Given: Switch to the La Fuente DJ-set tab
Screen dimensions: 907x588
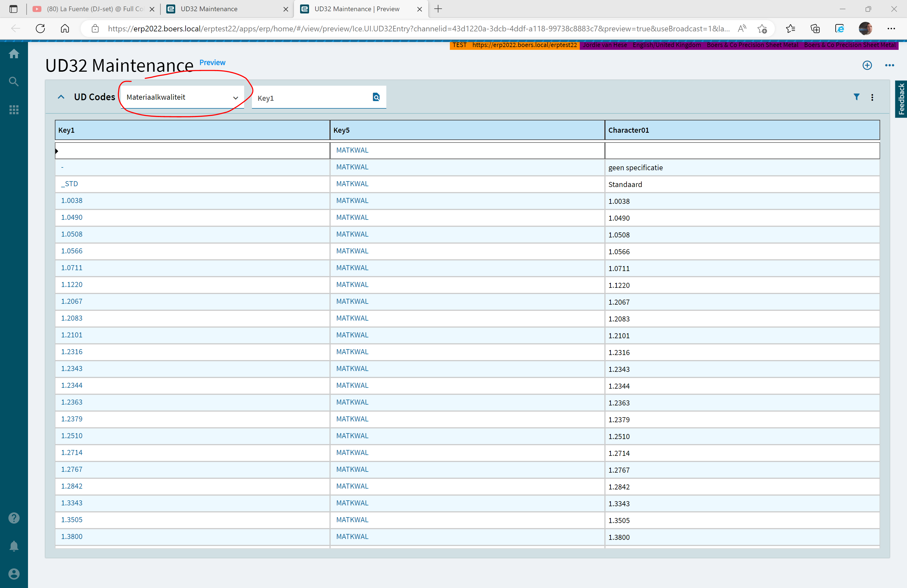Looking at the screenshot, I should pos(94,9).
